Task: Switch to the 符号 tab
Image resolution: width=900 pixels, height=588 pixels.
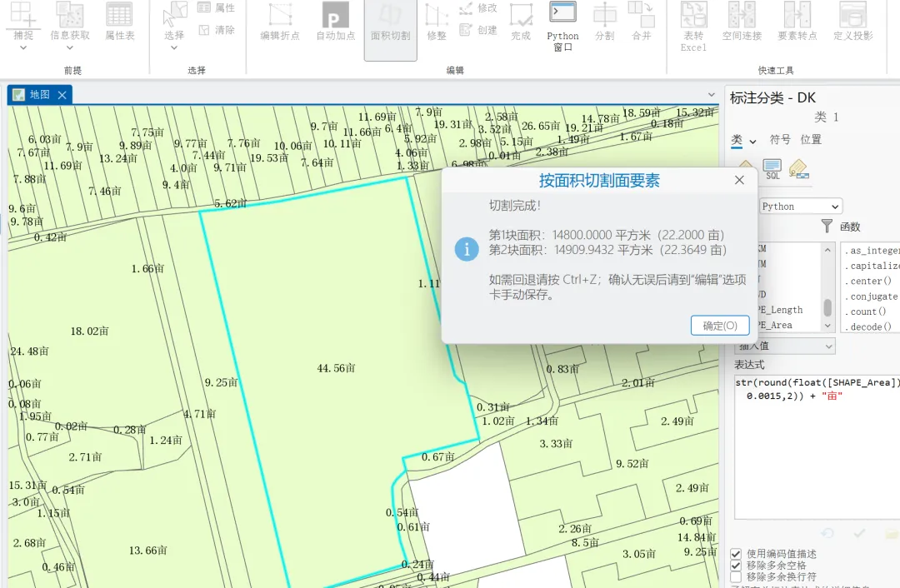Action: (779, 139)
